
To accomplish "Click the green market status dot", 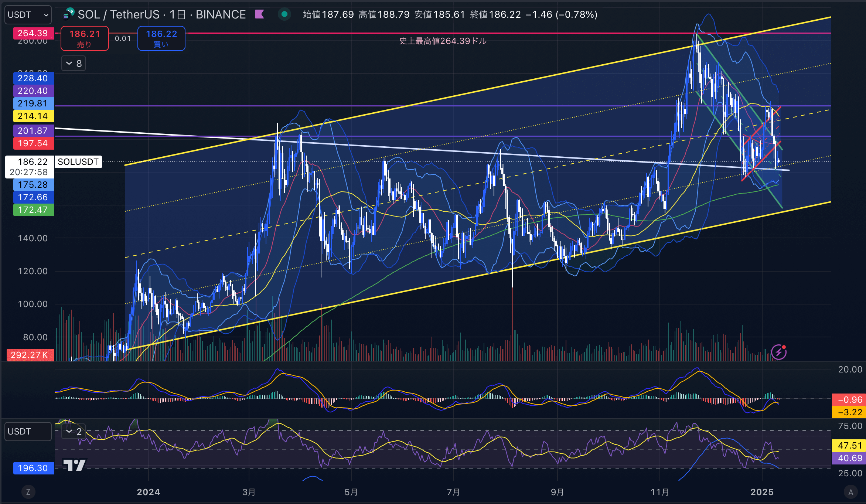I will (x=284, y=14).
